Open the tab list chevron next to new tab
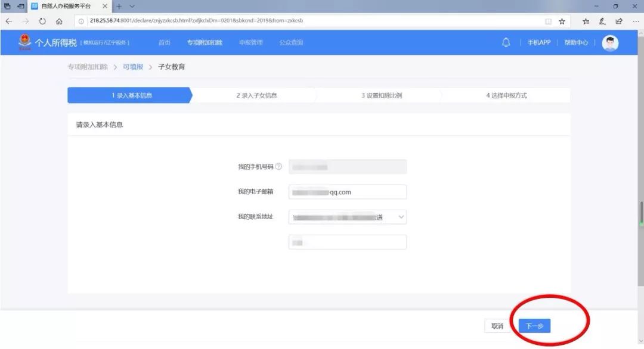The width and height of the screenshot is (644, 349). (132, 6)
